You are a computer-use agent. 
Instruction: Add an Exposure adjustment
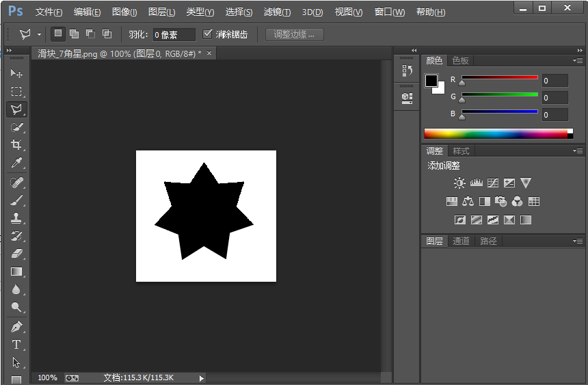click(x=509, y=183)
